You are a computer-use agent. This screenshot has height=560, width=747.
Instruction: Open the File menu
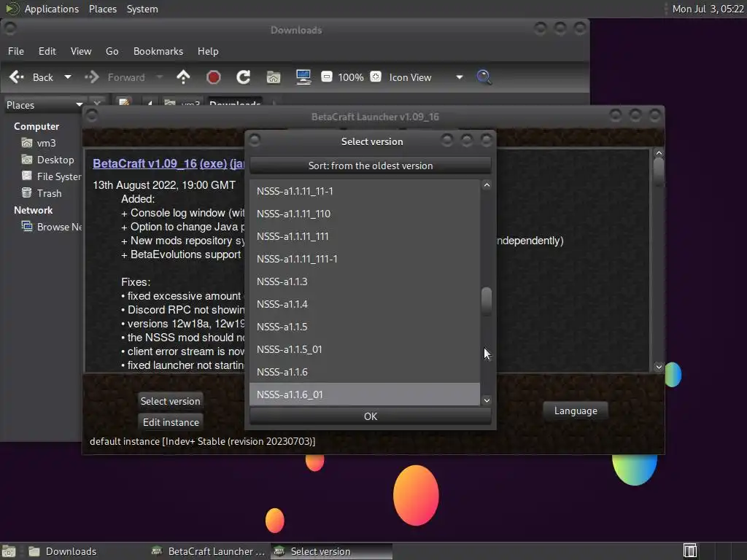pos(16,52)
